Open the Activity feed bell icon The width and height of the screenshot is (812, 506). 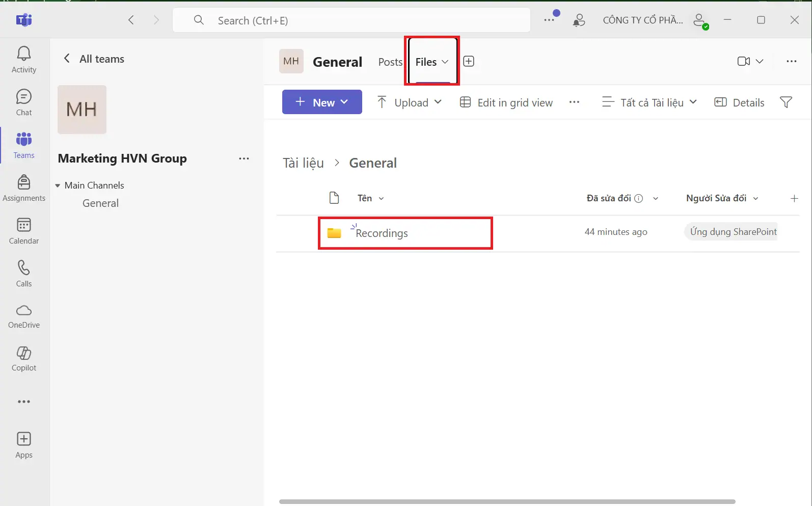coord(24,60)
